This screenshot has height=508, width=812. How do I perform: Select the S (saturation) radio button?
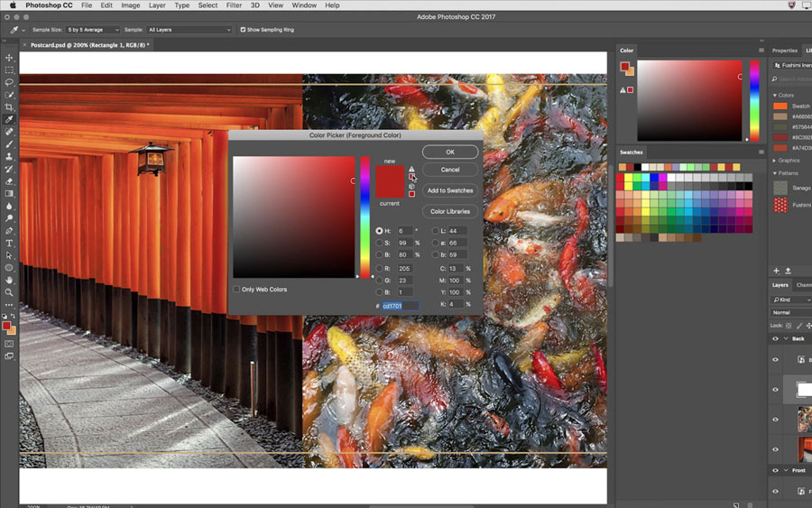[380, 243]
